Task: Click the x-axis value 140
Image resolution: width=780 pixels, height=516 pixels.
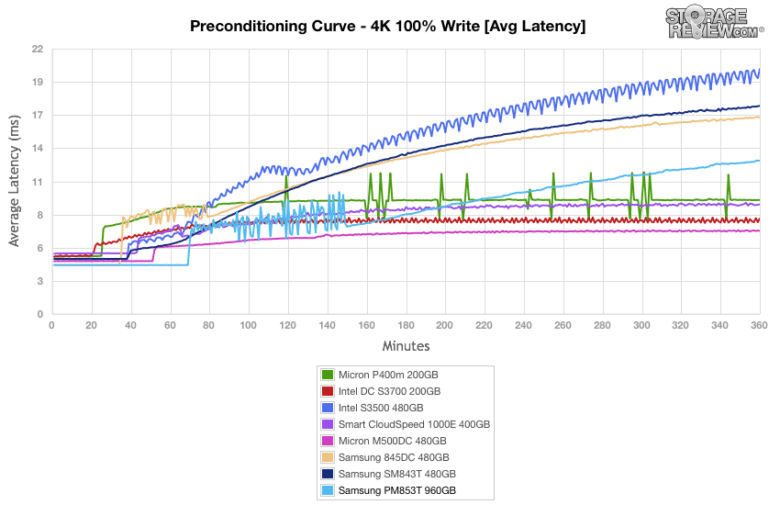Action: tap(327, 325)
